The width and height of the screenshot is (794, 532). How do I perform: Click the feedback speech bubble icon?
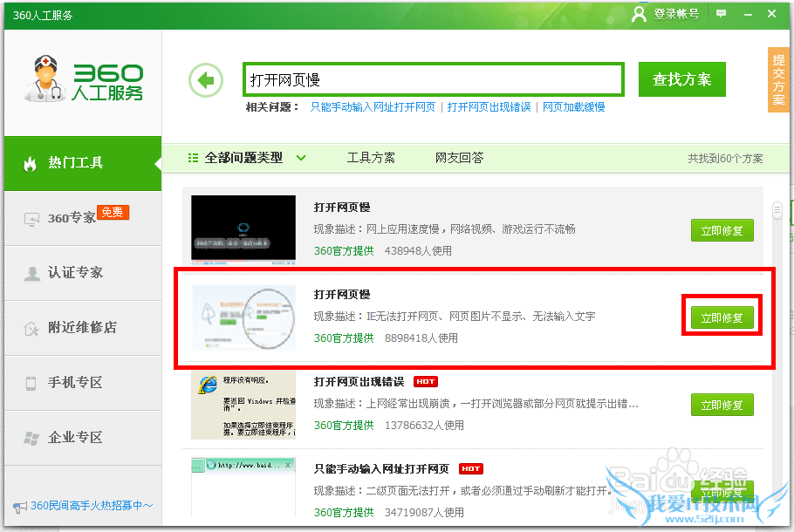coord(721,14)
